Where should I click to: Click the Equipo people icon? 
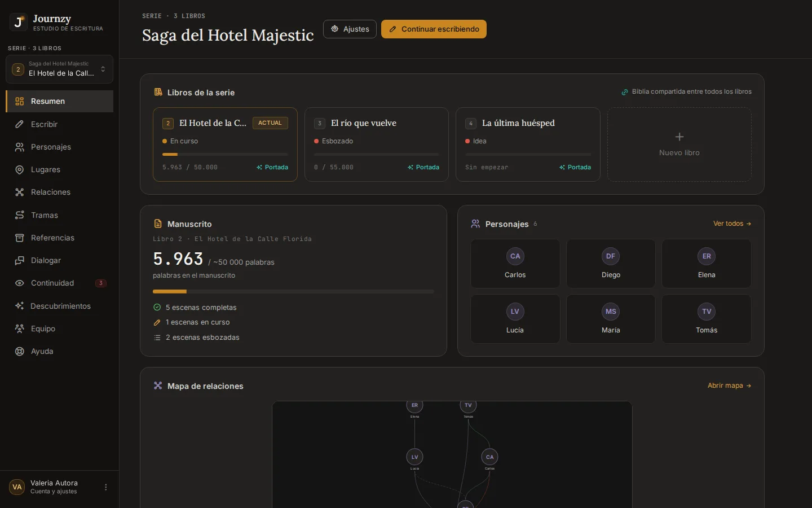point(19,329)
